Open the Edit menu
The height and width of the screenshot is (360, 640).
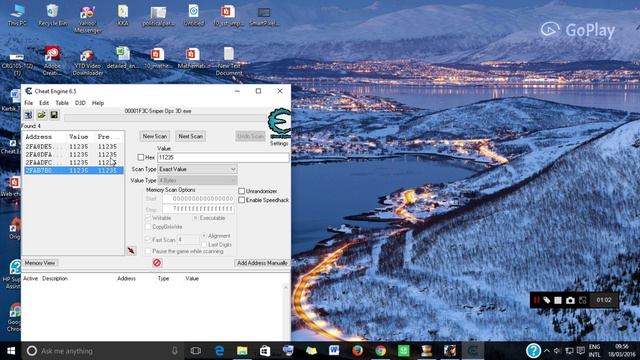pyautogui.click(x=44, y=103)
